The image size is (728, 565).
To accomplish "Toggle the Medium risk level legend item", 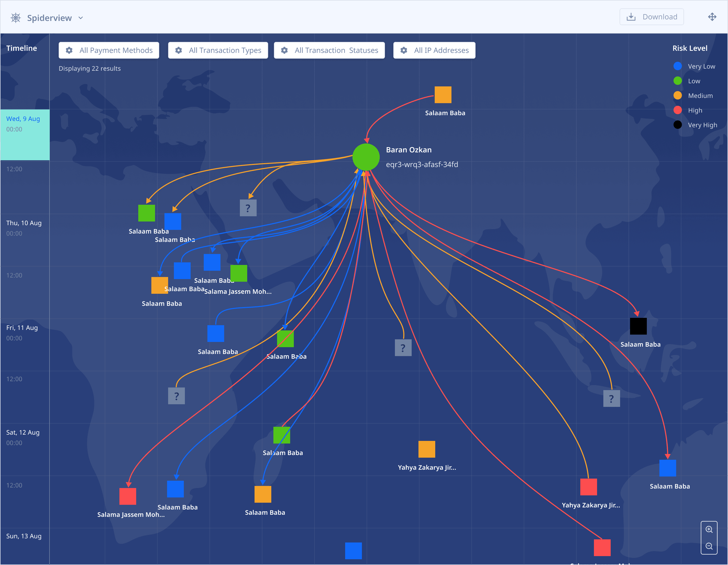I will tap(700, 96).
